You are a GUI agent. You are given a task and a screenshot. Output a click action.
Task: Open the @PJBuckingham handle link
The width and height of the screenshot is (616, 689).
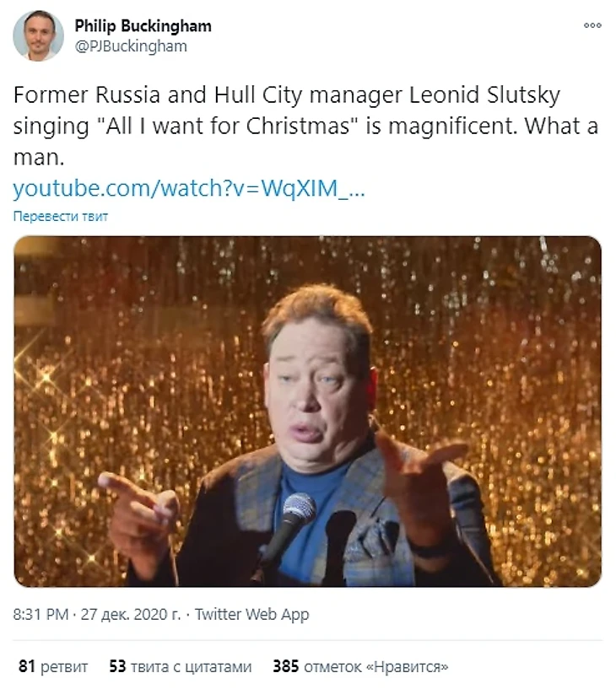coord(131,46)
